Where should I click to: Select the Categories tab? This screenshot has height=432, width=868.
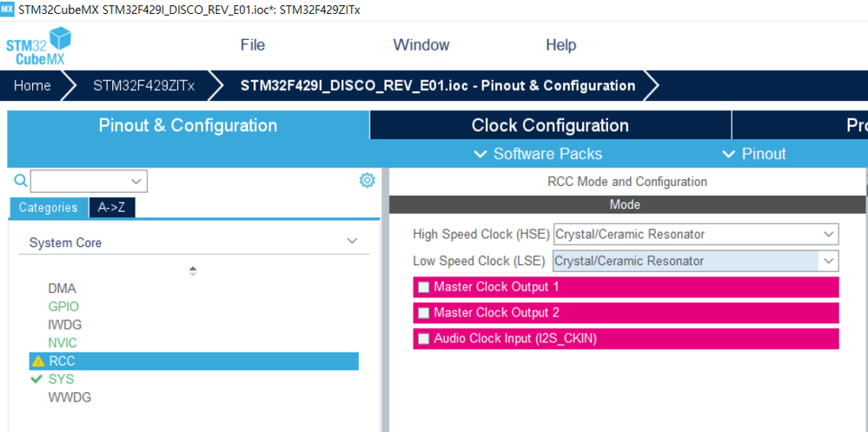tap(48, 208)
